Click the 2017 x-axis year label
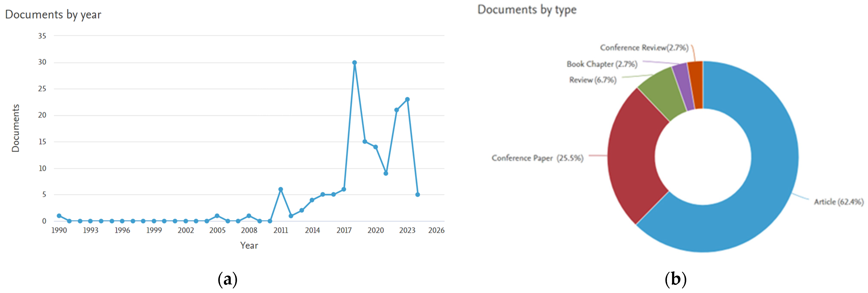The height and width of the screenshot is (293, 868). coord(344,230)
